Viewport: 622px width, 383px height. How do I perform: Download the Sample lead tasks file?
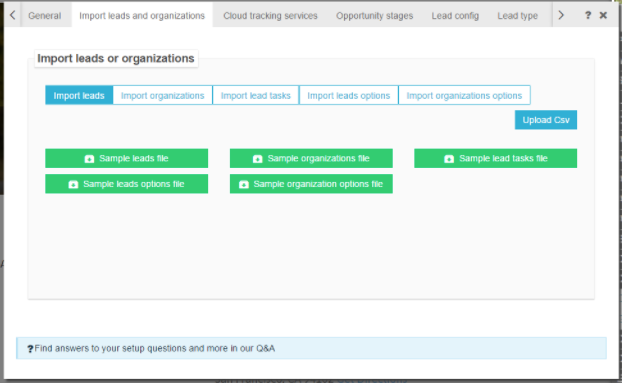(x=495, y=158)
